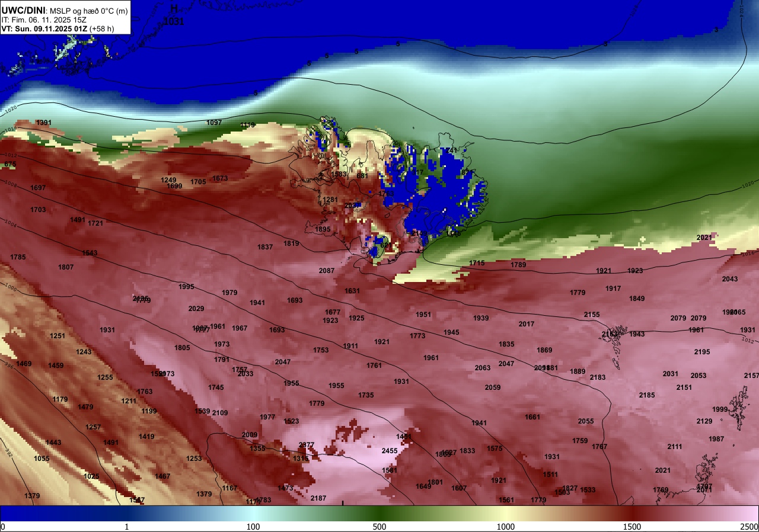Viewport: 759px width, 532px height.
Task: Click the 2059 height value
Action: point(493,387)
